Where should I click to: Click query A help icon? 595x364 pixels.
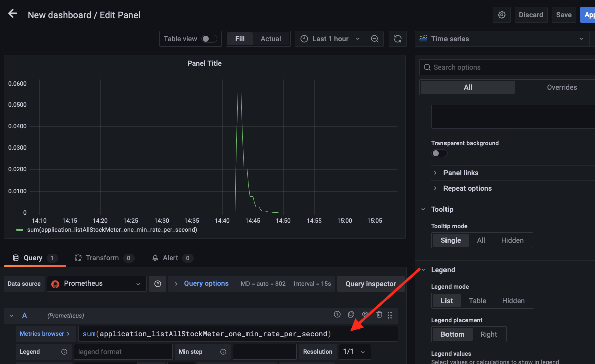[x=337, y=315]
